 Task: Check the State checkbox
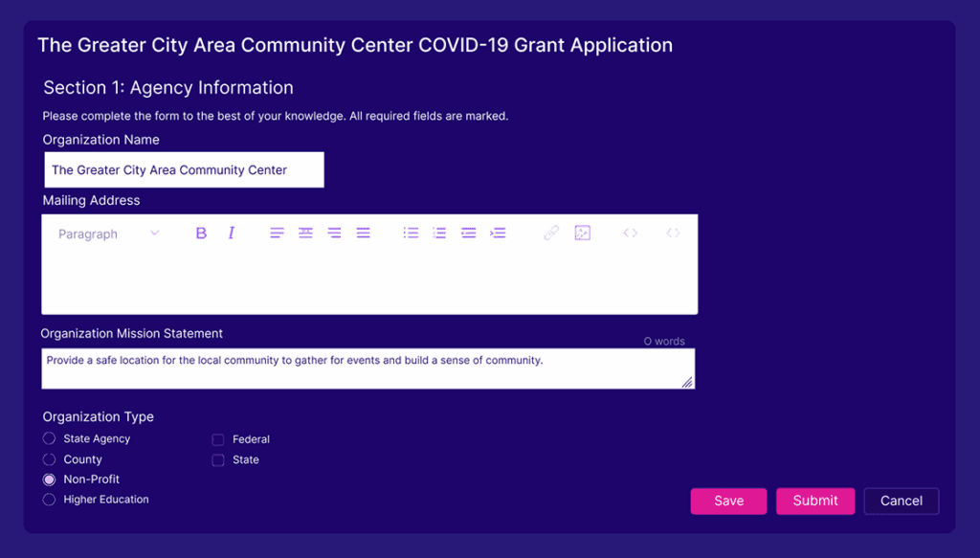218,460
